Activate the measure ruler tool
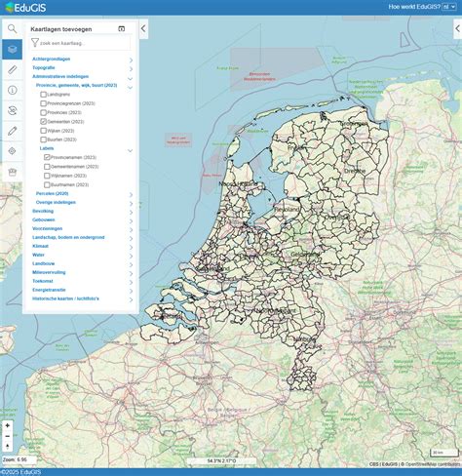 pyautogui.click(x=12, y=69)
